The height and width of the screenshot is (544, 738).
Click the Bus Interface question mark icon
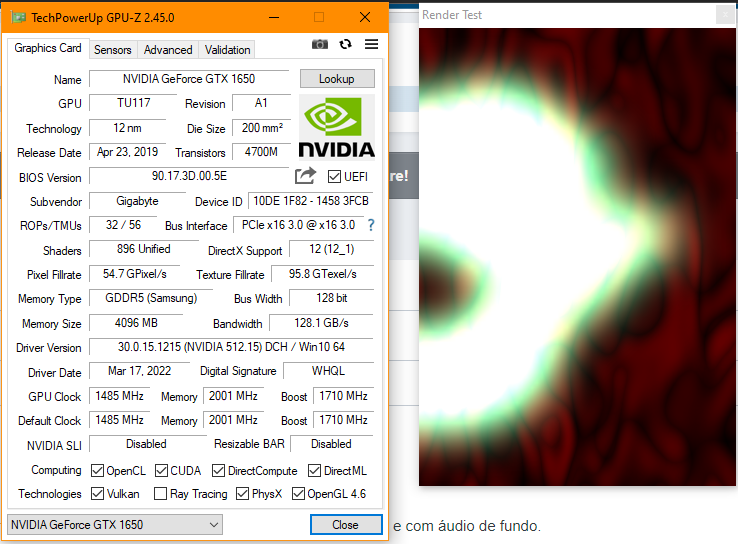371,225
